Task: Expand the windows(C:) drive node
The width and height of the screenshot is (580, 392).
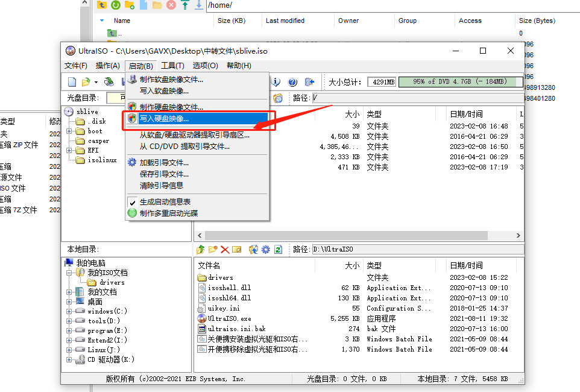Action: [x=69, y=311]
